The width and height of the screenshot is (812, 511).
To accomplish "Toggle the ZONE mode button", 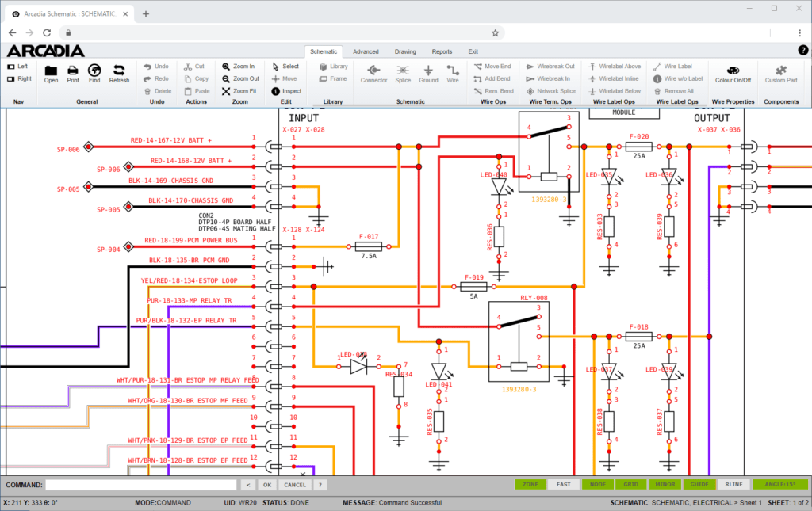I will (530, 485).
